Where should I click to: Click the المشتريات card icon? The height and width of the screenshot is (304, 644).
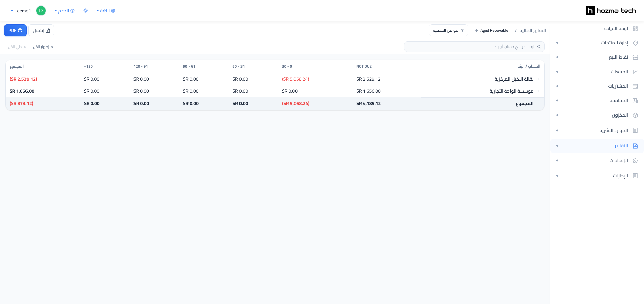tap(635, 86)
